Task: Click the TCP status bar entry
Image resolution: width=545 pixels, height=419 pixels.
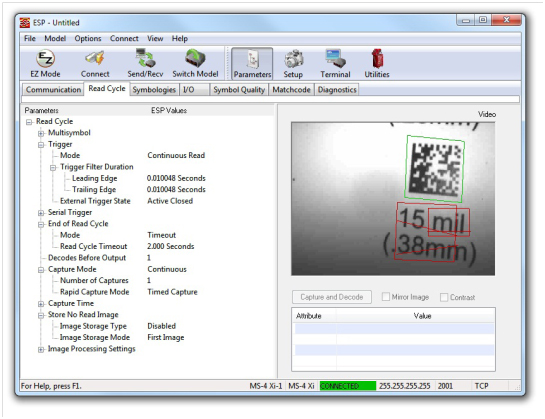Action: pyautogui.click(x=481, y=386)
